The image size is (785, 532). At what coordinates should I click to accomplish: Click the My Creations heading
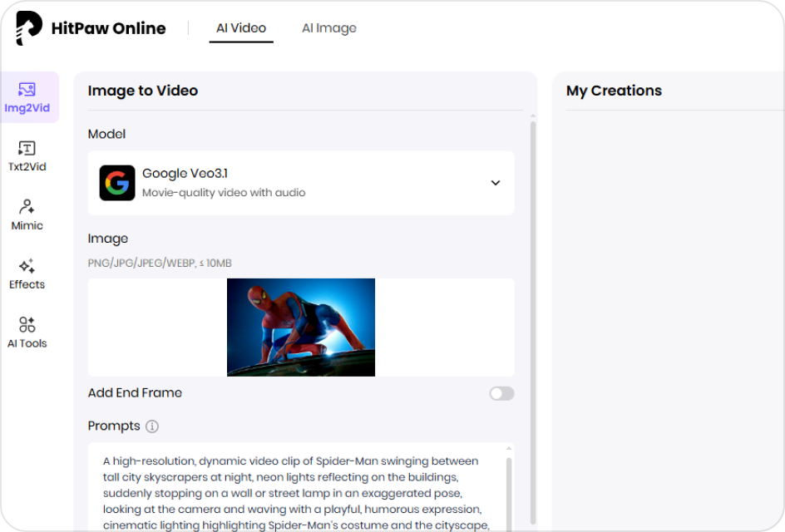[x=614, y=90]
